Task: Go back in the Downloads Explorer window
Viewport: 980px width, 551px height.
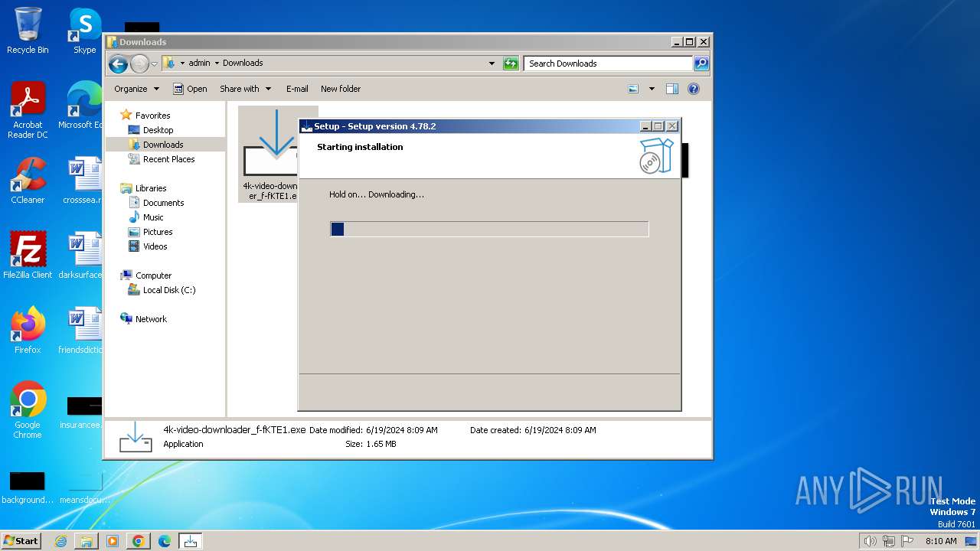Action: pos(118,64)
